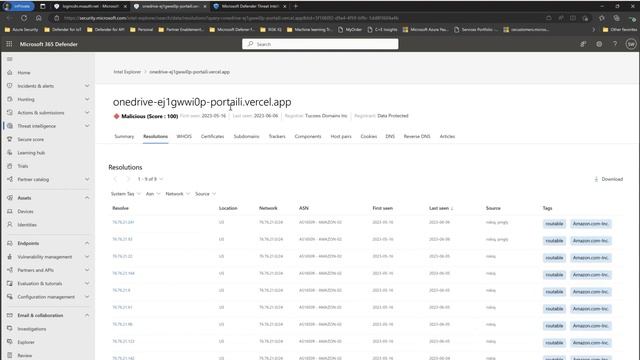
Task: Switch to the Host pairs tab
Action: coord(341,136)
